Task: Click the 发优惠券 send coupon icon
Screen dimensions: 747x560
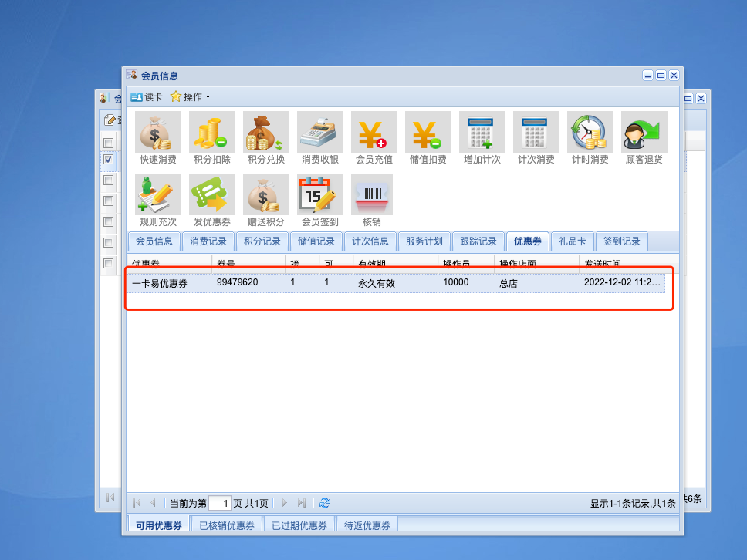Action: coord(212,201)
